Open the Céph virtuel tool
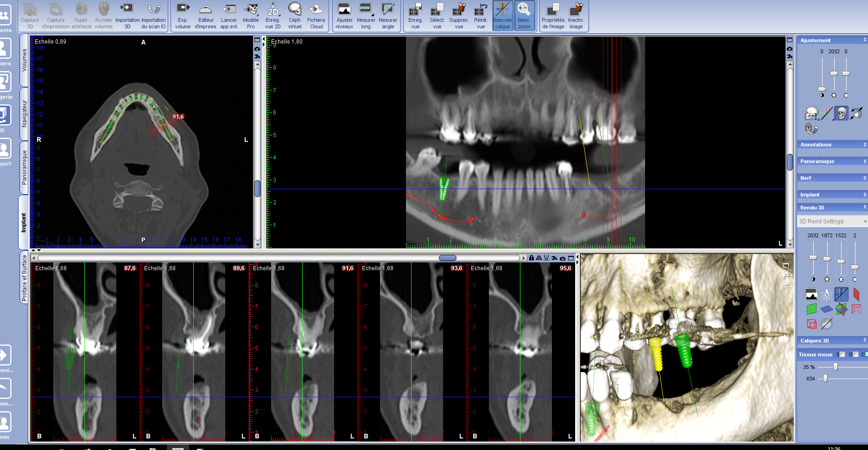This screenshot has height=450, width=868. tap(294, 16)
